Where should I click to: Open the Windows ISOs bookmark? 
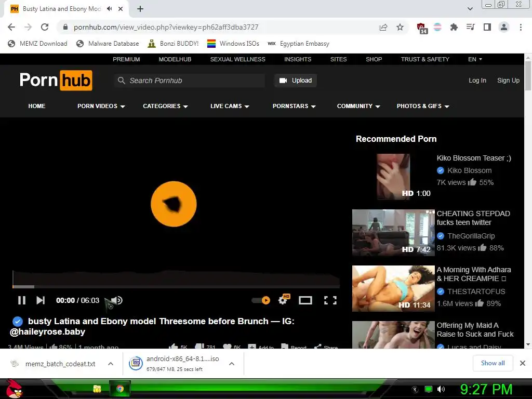pos(233,44)
